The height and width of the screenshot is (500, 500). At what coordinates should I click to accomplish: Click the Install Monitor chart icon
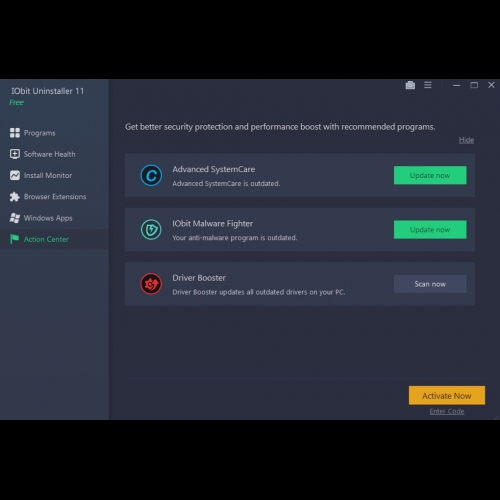(15, 175)
